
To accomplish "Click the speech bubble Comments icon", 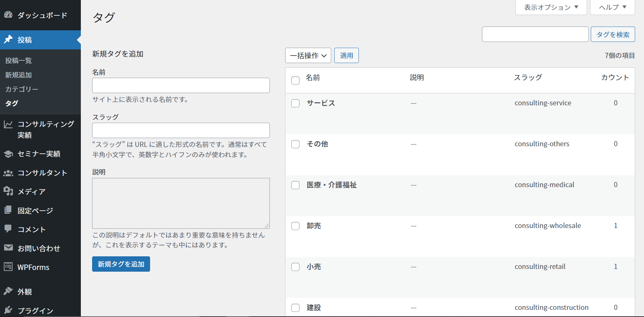I will [x=8, y=229].
